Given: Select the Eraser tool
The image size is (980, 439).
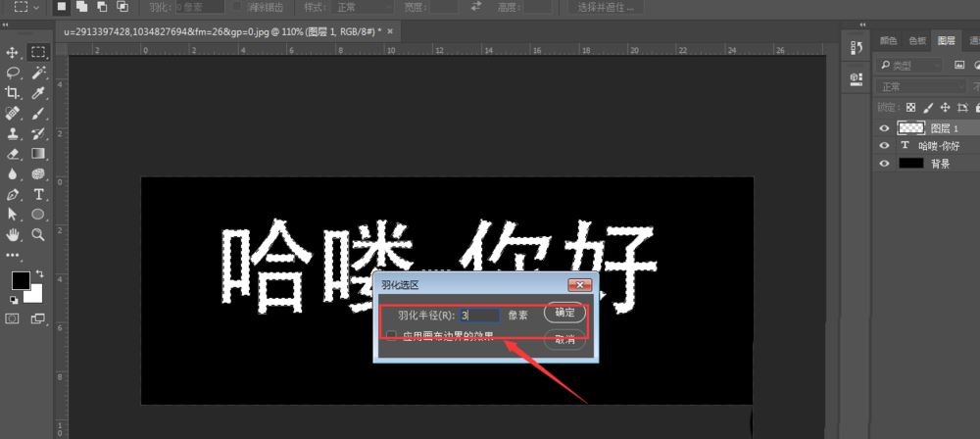Looking at the screenshot, I should point(12,154).
